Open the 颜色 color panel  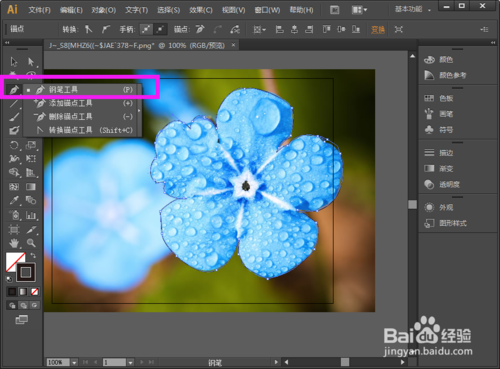[446, 60]
